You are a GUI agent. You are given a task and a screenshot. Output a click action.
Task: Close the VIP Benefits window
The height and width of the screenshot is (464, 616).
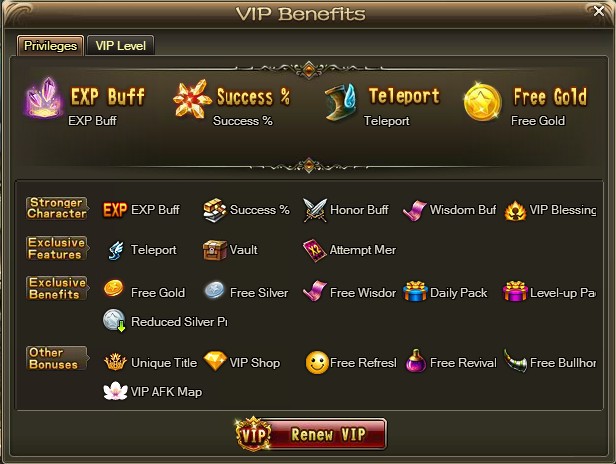599,11
